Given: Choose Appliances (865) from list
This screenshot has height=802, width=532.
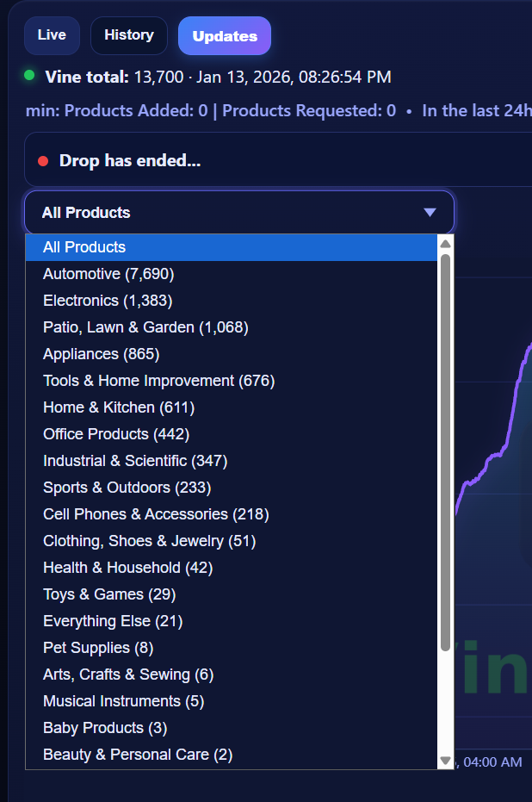Looking at the screenshot, I should (232, 354).
